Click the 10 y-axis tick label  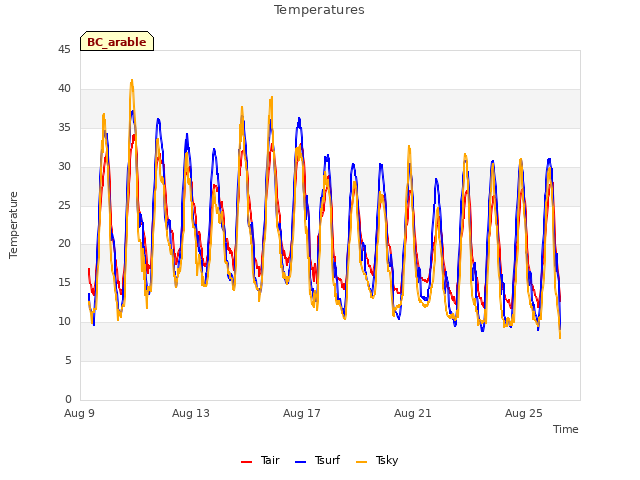tap(64, 322)
